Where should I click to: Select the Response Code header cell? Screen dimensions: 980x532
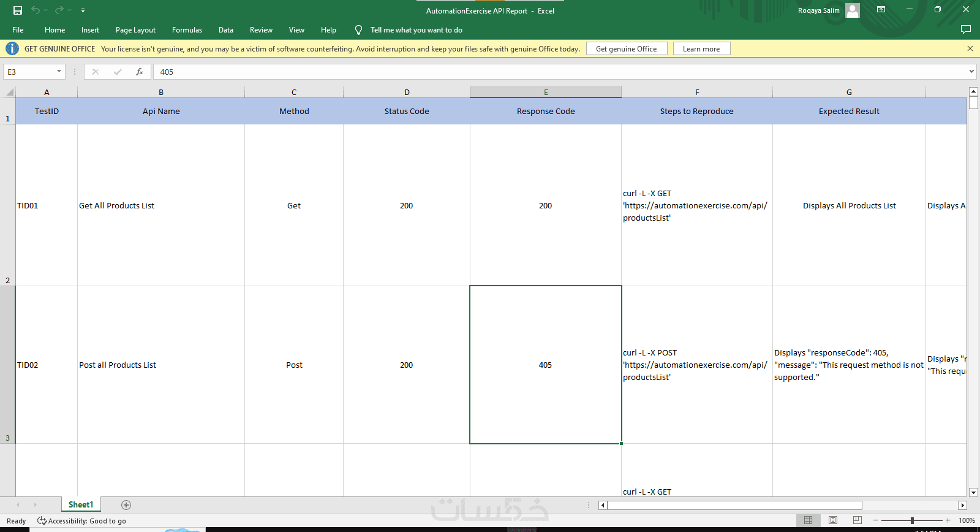point(546,111)
